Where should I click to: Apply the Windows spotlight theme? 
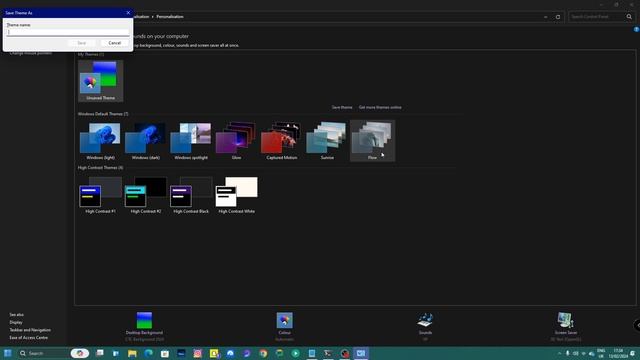click(x=191, y=141)
